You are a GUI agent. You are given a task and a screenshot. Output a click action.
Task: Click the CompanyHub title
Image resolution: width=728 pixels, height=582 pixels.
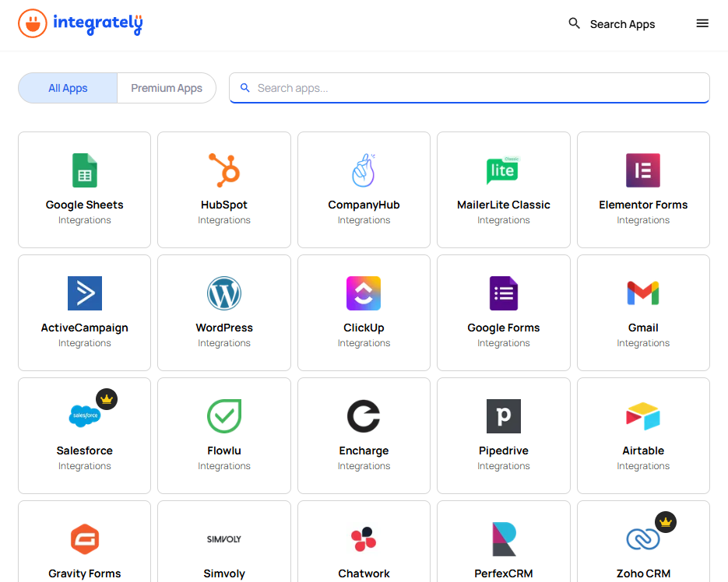364,205
